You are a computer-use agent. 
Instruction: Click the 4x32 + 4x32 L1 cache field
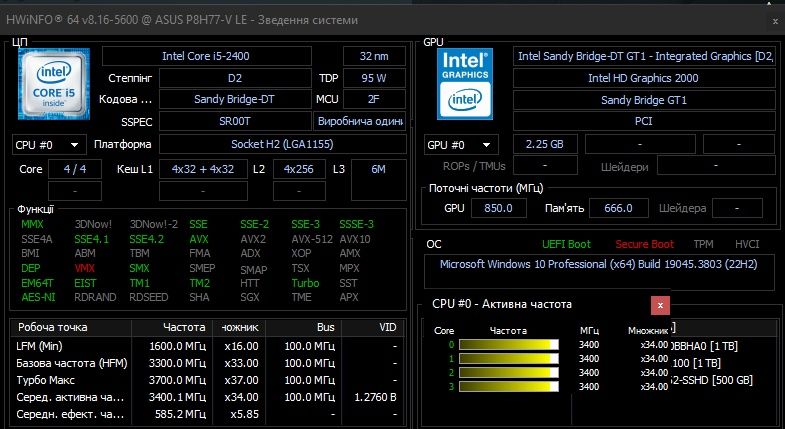click(203, 169)
